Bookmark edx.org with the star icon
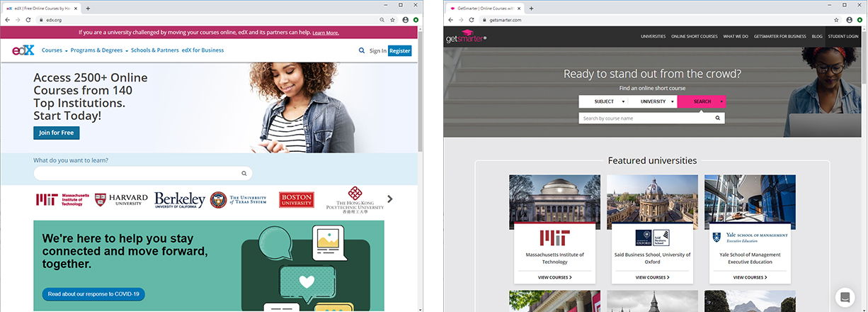Screen dimensions: 868x312 [x=393, y=20]
